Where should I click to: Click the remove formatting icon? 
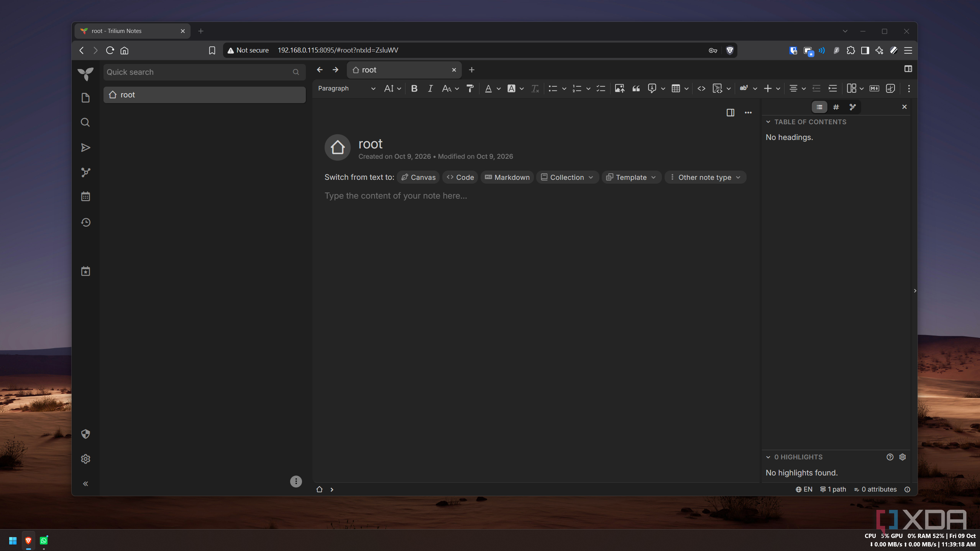(535, 89)
